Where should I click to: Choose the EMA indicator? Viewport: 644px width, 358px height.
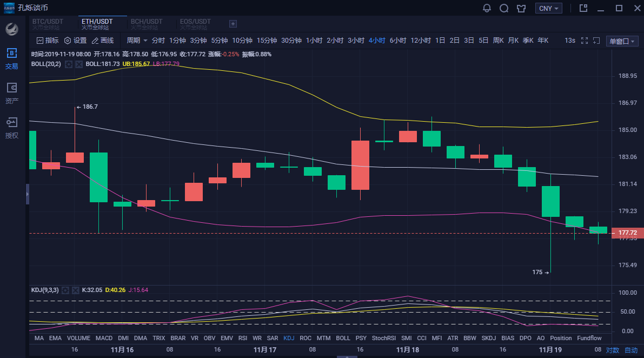click(x=55, y=339)
